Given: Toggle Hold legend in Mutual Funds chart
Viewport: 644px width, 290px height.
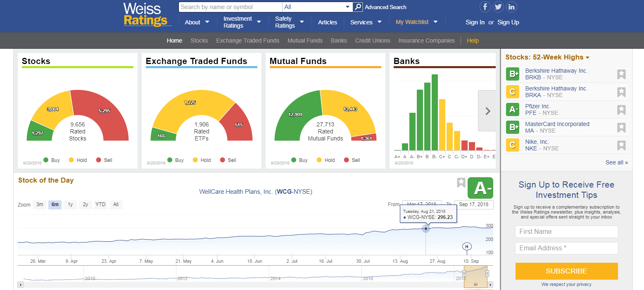Looking at the screenshot, I should pyautogui.click(x=326, y=160).
